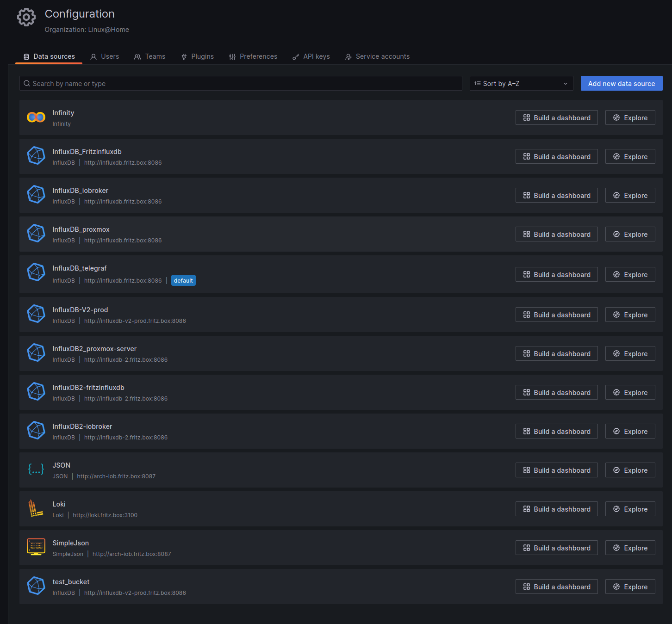
Task: Open the Teams tab
Action: (x=149, y=56)
